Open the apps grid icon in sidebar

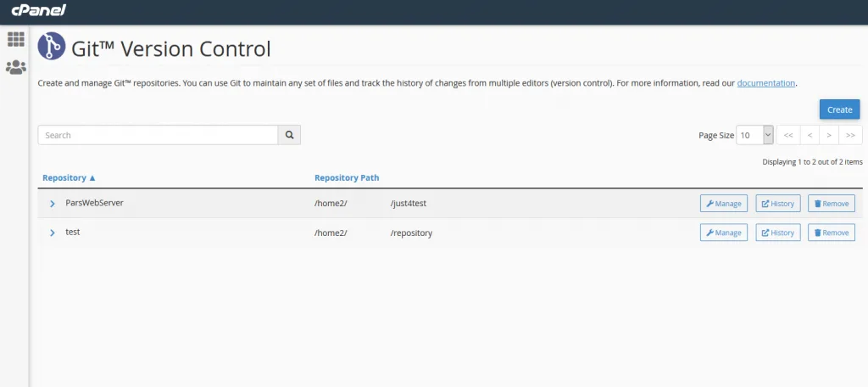pyautogui.click(x=15, y=39)
